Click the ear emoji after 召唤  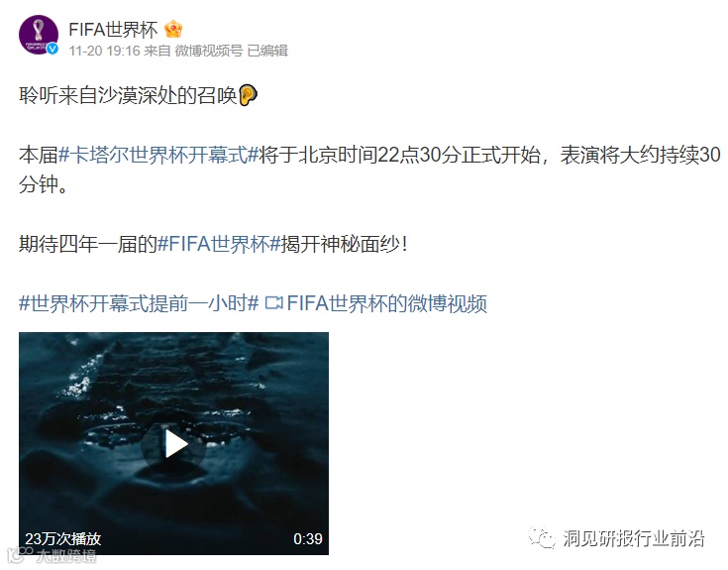point(248,95)
